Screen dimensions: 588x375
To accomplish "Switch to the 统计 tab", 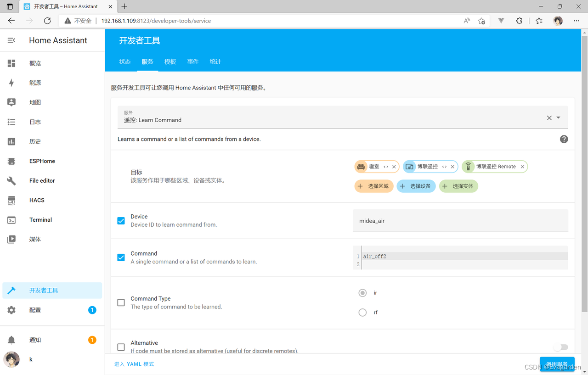I will point(215,62).
